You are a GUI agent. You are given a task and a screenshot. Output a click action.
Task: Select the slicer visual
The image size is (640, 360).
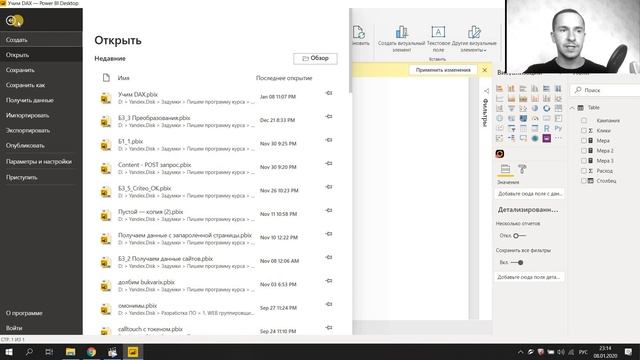coord(511,128)
